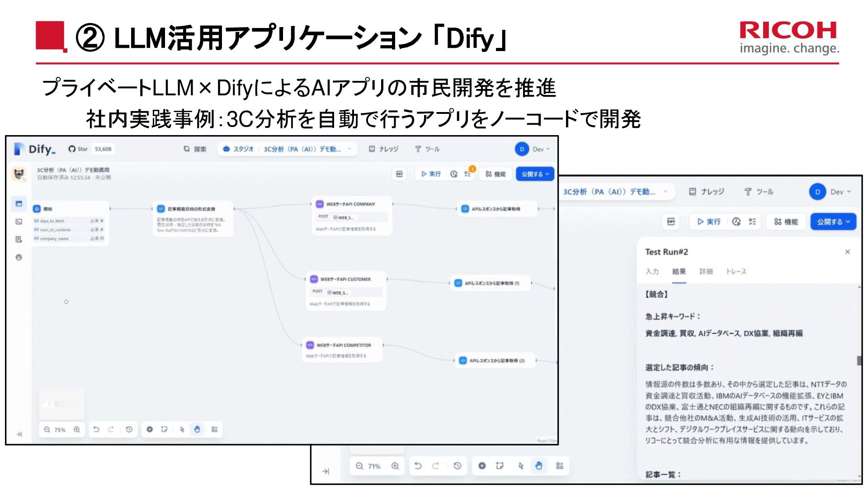Viewport: 868px width, 488px height.
Task: Switch to 結果 tab in Test Run panel
Action: point(679,271)
